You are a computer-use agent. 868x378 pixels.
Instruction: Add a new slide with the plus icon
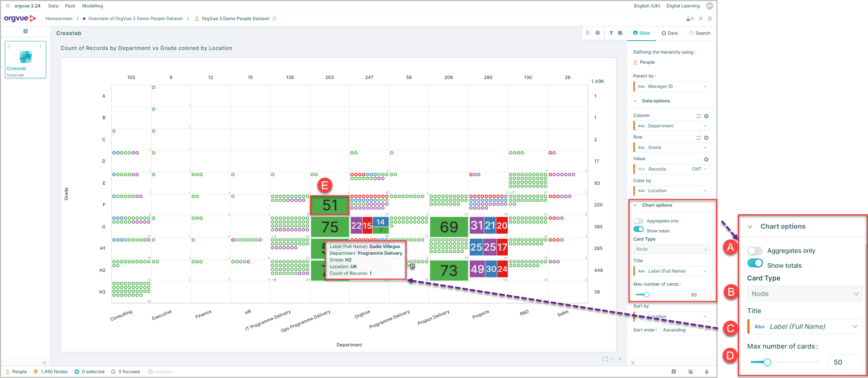pos(25,31)
